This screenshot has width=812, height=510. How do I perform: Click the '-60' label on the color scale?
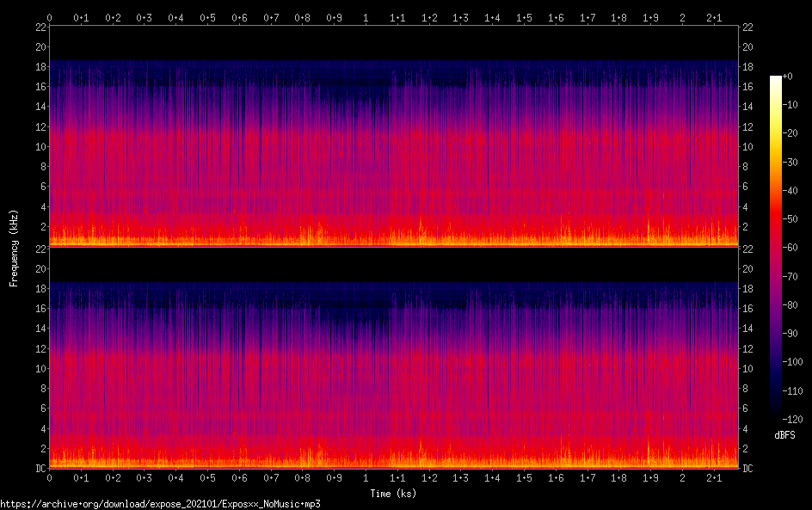790,248
